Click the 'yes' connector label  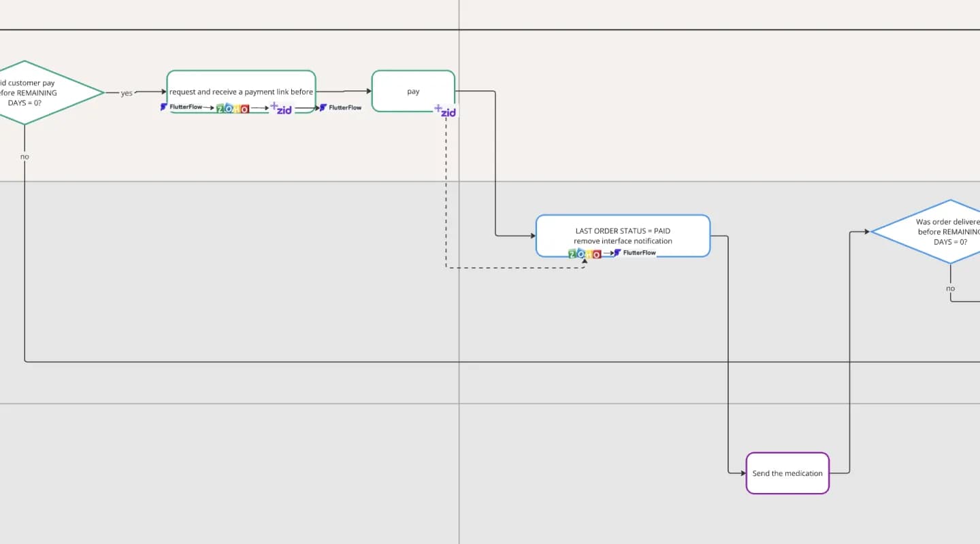pyautogui.click(x=127, y=93)
